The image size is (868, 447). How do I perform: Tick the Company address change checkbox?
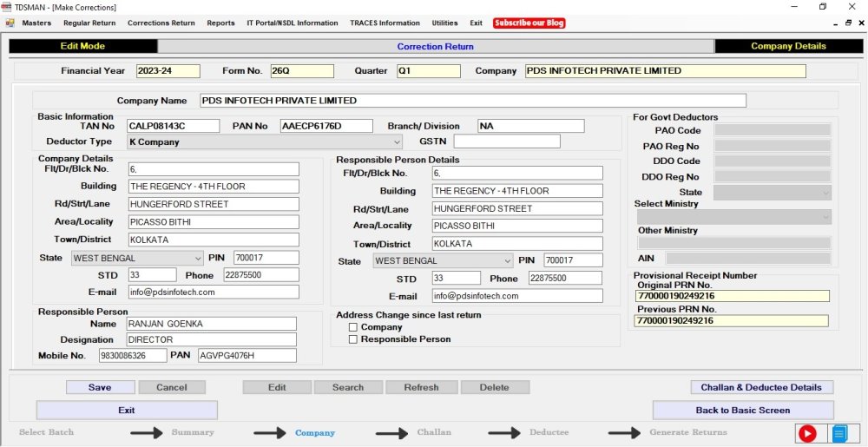point(353,327)
